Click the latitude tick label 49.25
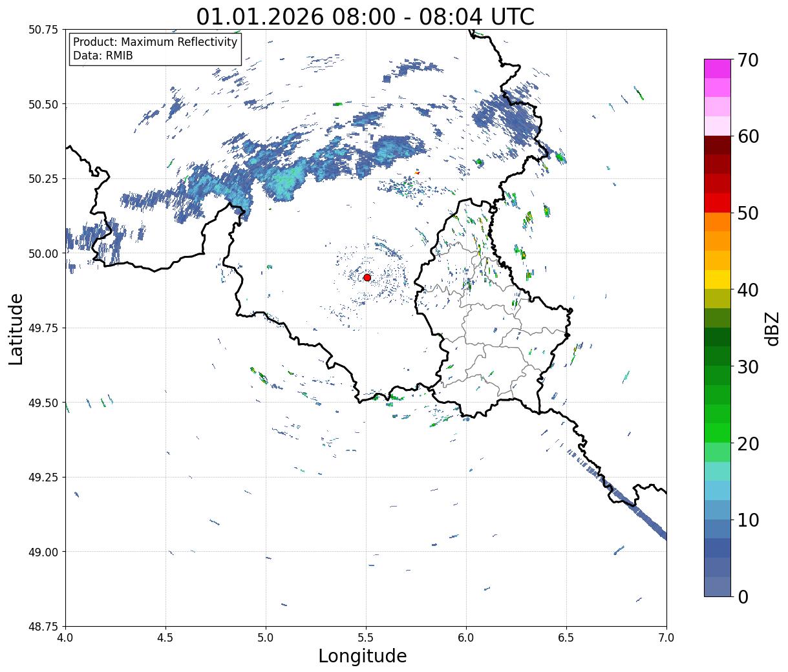The image size is (788, 672). [x=43, y=478]
